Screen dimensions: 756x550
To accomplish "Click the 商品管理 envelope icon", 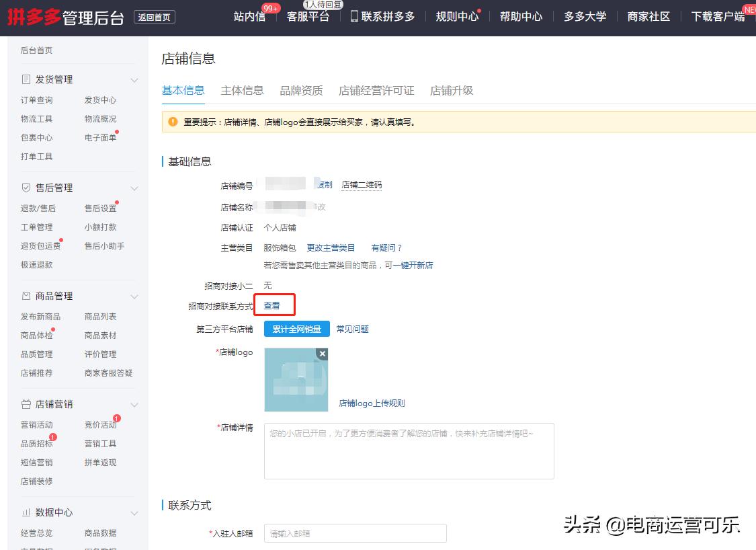I will (26, 296).
